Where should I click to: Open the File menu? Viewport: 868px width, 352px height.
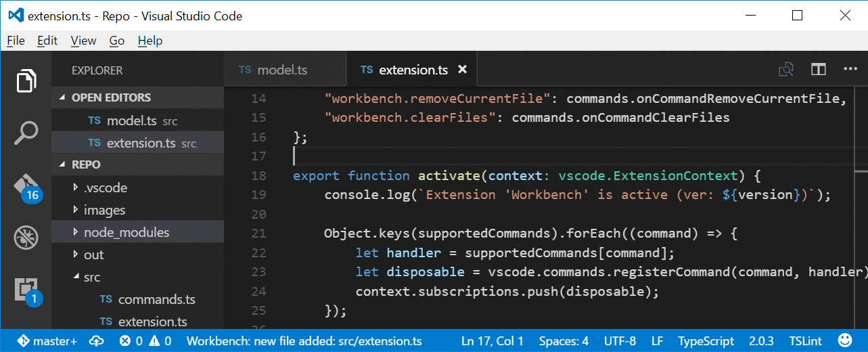click(16, 41)
